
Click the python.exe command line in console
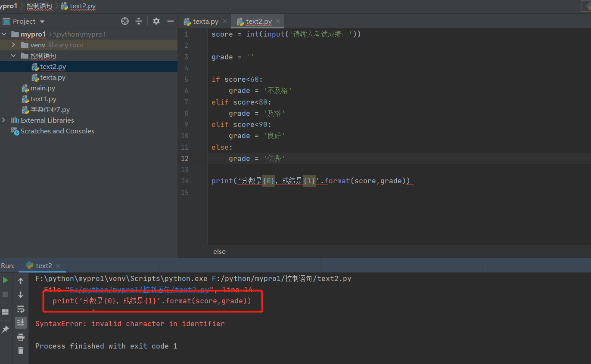(193, 278)
